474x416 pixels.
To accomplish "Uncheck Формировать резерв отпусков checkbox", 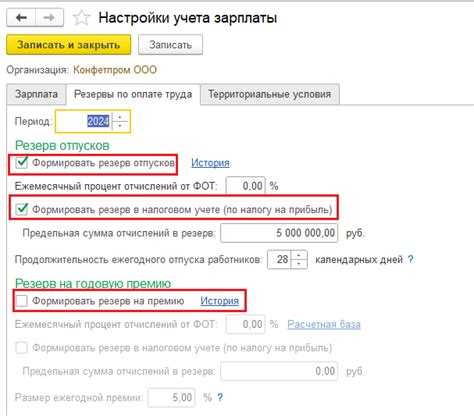I will point(22,163).
